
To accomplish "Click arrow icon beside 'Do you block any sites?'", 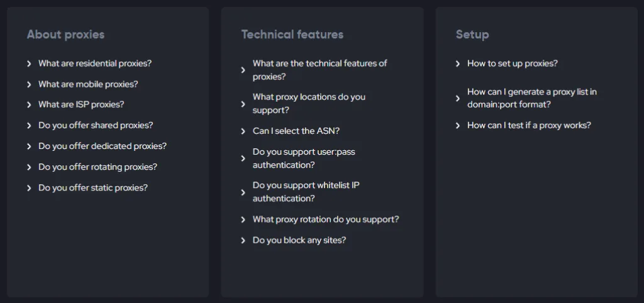I will coord(243,240).
